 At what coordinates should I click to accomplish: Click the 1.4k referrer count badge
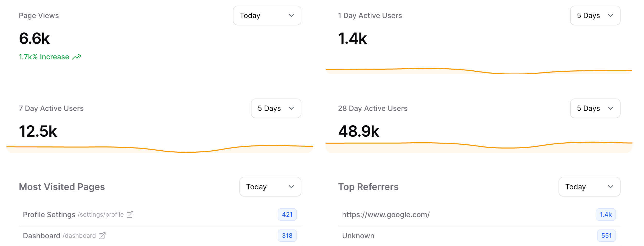pyautogui.click(x=606, y=215)
